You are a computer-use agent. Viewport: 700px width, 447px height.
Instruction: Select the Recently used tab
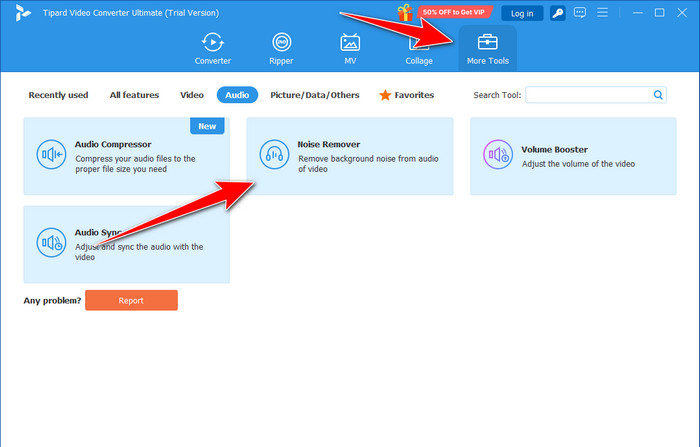[58, 95]
